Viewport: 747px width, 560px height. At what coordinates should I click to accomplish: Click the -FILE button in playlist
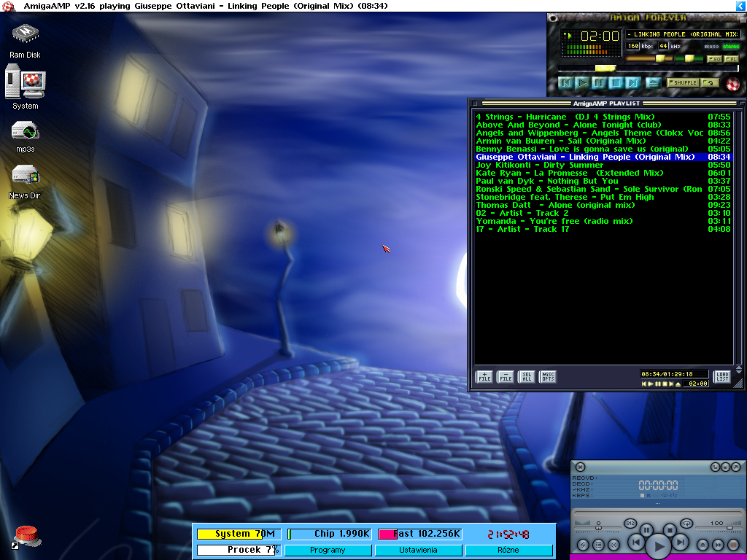tap(506, 377)
